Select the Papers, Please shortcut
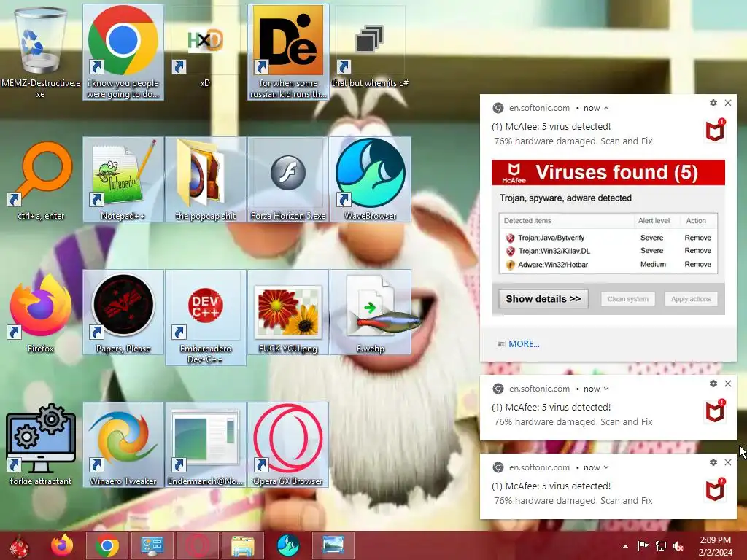 point(123,312)
